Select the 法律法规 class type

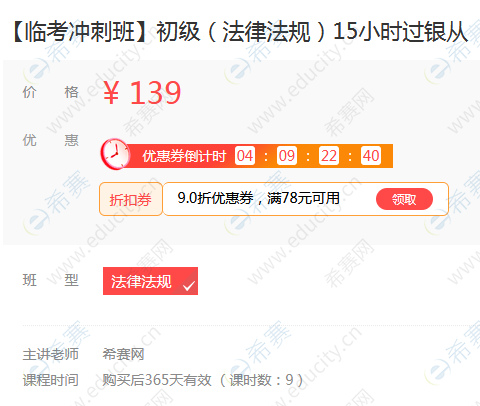pos(150,281)
